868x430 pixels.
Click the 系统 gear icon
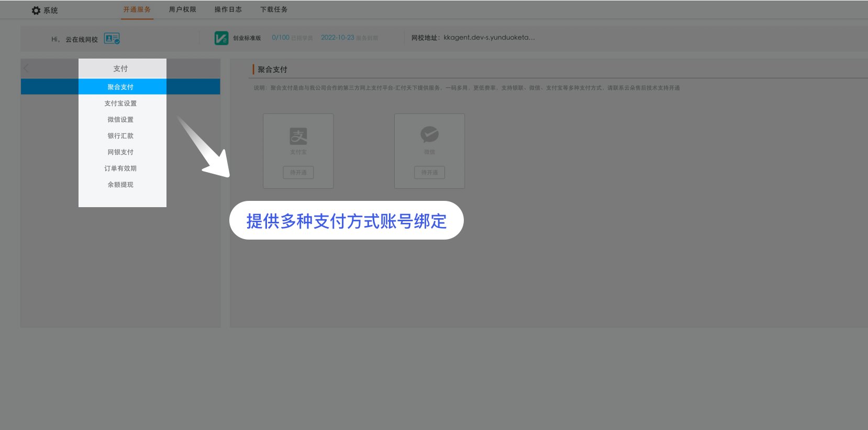click(36, 10)
